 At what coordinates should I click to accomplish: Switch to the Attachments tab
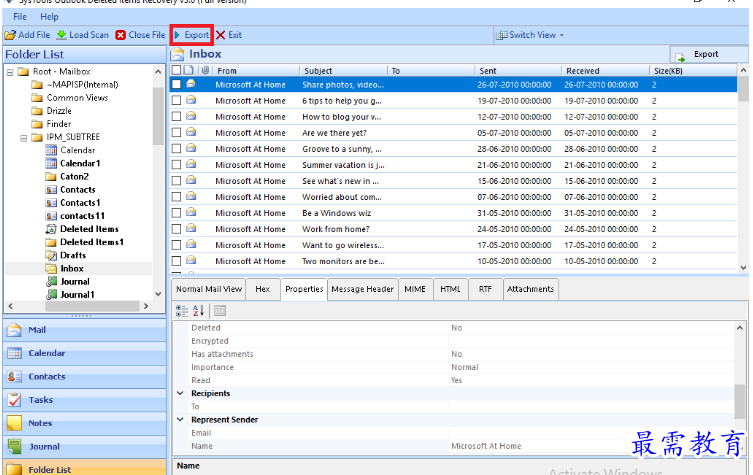point(531,289)
